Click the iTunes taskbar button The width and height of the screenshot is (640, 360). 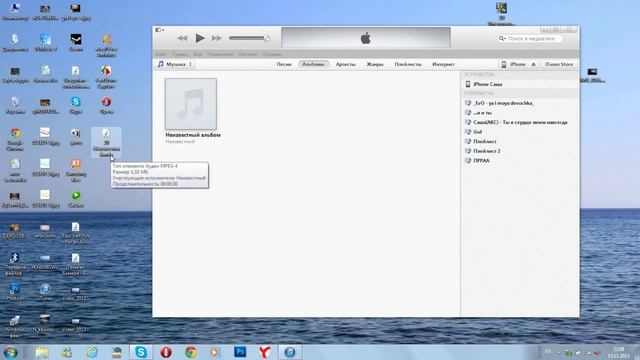(x=290, y=352)
